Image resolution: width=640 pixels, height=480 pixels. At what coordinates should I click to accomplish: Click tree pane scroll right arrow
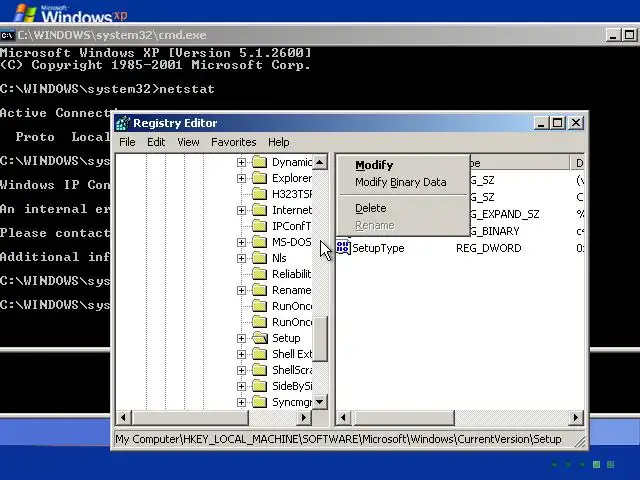[x=303, y=418]
